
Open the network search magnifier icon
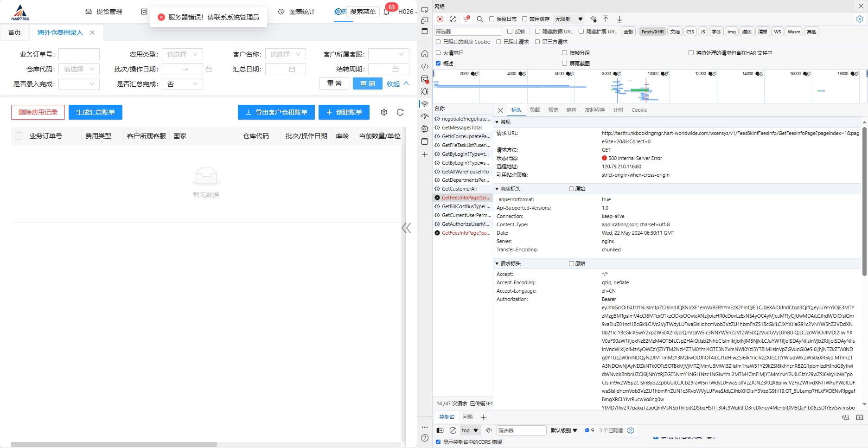[x=480, y=19]
